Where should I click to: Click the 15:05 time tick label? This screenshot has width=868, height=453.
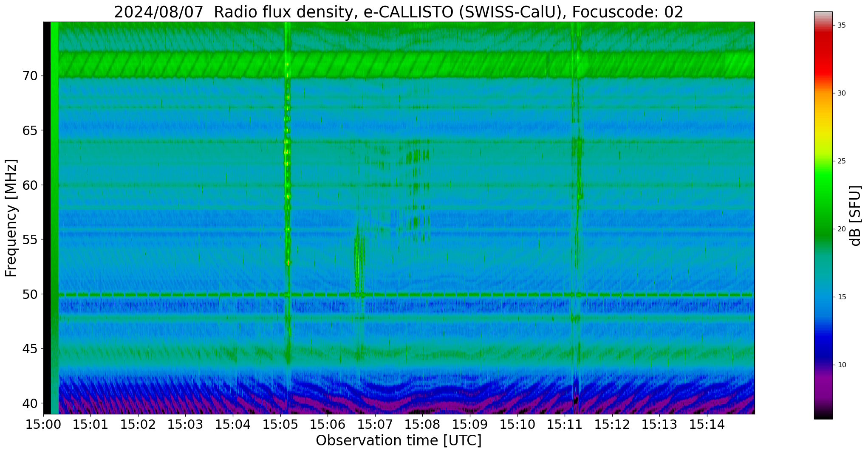[x=280, y=425]
